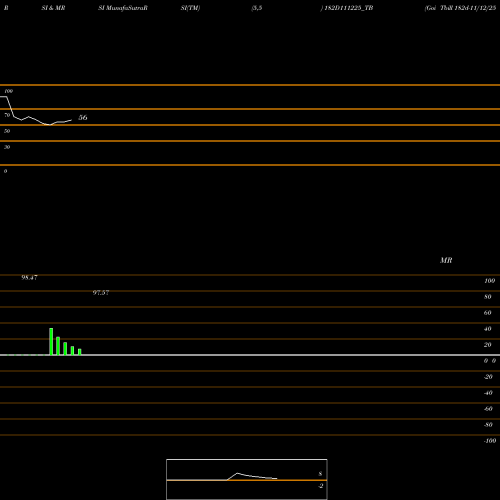This screenshot has width=500, height=500.
Task: Click the mini chart scale label -2
Action: (320, 486)
